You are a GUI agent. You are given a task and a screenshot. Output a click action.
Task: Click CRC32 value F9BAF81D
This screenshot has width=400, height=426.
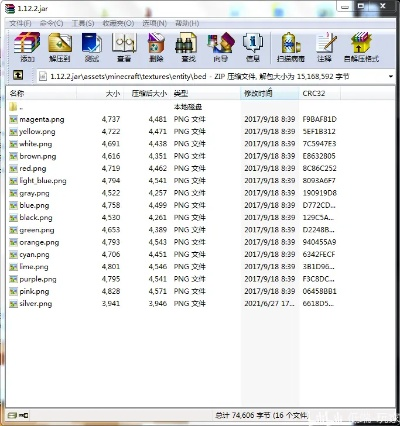pos(319,119)
